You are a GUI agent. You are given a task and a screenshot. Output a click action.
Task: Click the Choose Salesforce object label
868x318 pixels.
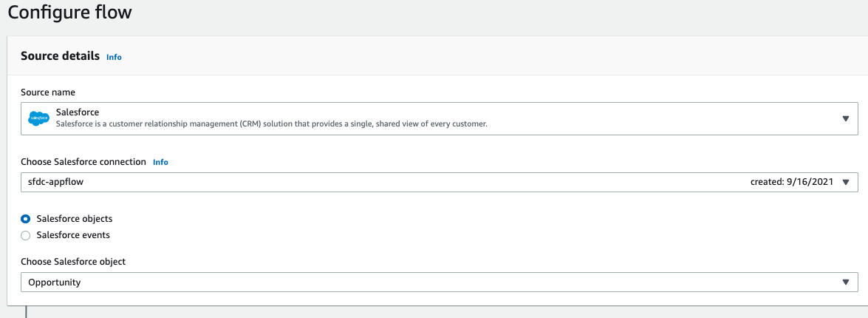(73, 262)
